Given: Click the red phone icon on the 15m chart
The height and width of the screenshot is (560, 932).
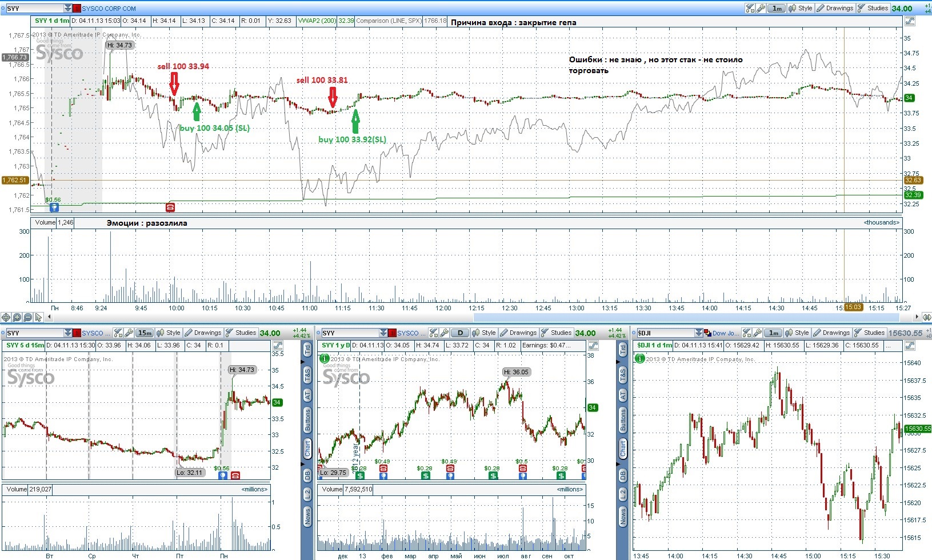Looking at the screenshot, I should [235, 475].
